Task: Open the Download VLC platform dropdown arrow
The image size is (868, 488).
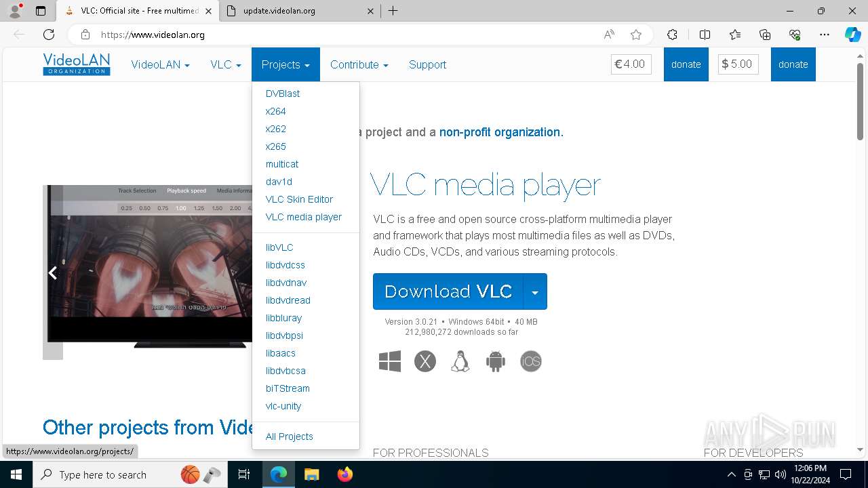Action: (x=535, y=291)
